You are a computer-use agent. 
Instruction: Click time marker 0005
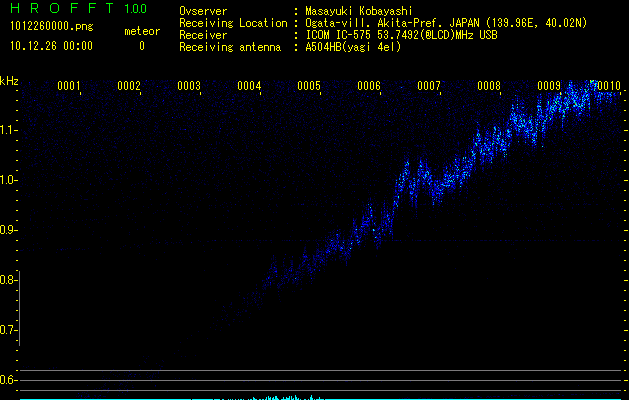point(309,85)
